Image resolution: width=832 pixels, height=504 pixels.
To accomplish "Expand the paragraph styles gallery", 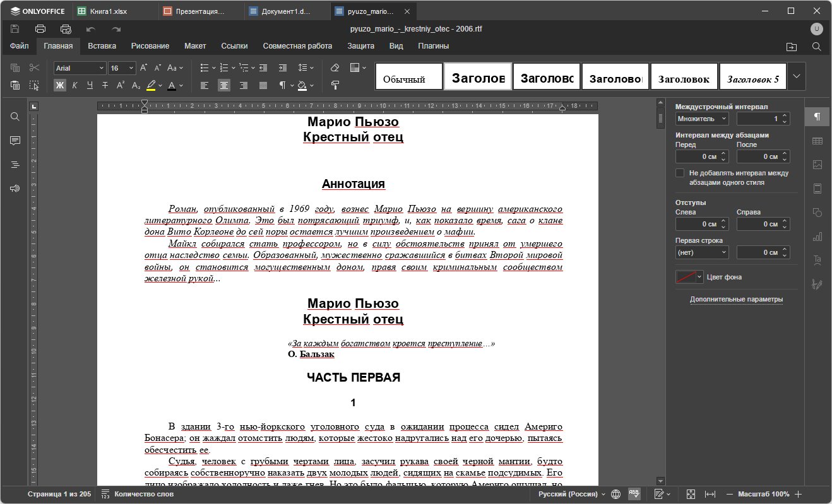I will point(797,76).
